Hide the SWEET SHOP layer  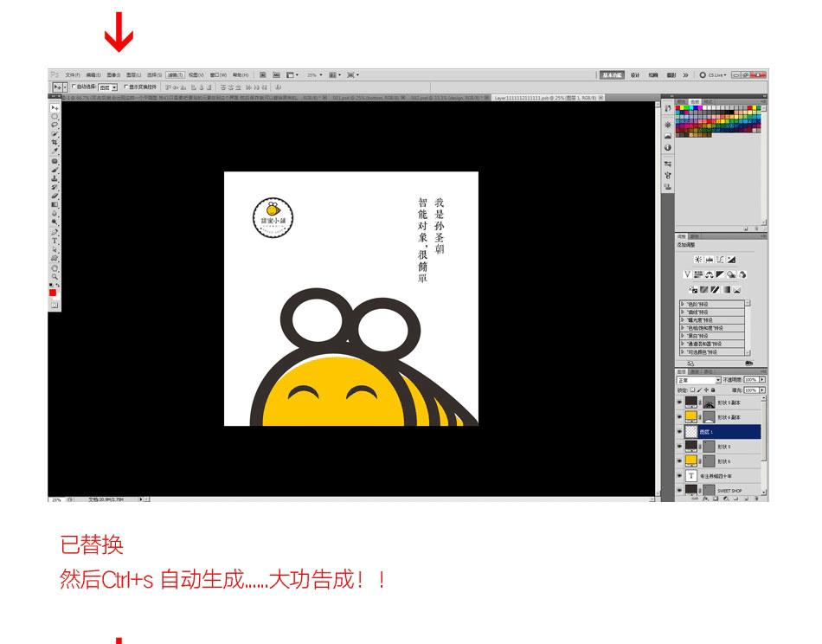coord(680,490)
